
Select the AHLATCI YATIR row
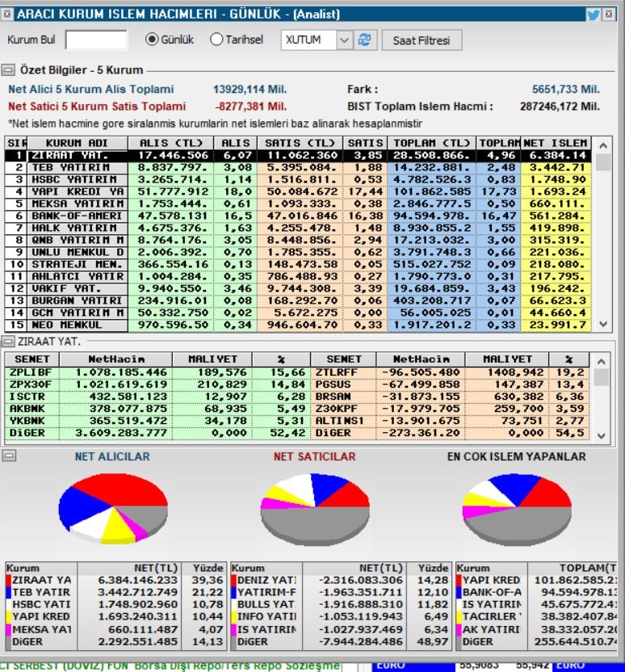298,276
